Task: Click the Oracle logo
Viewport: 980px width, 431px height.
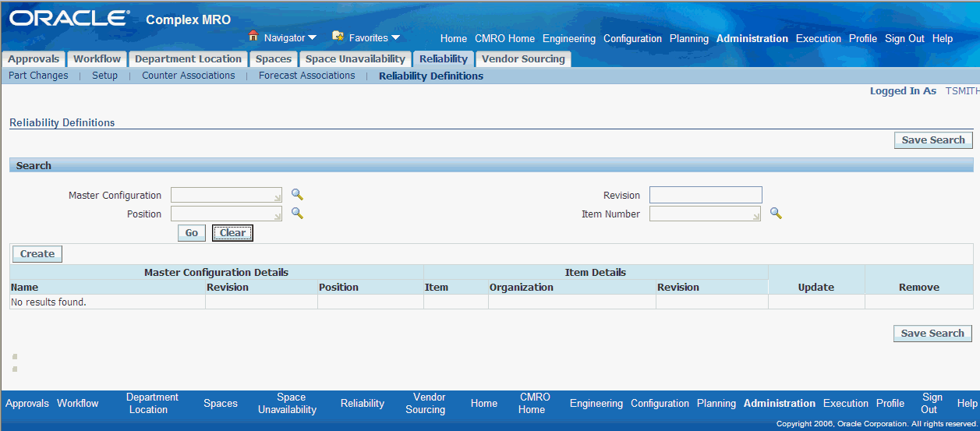Action: point(69,18)
